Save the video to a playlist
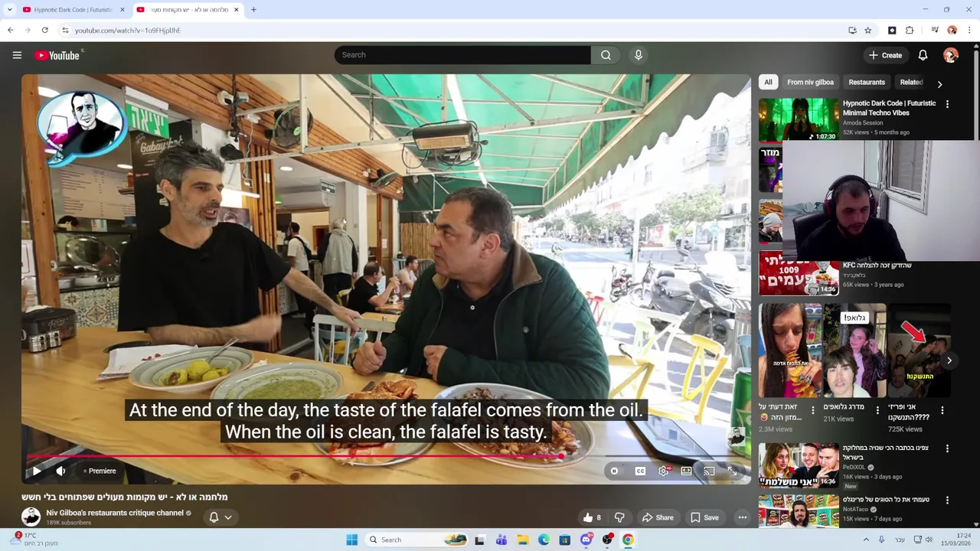This screenshot has width=980, height=551. tap(704, 517)
